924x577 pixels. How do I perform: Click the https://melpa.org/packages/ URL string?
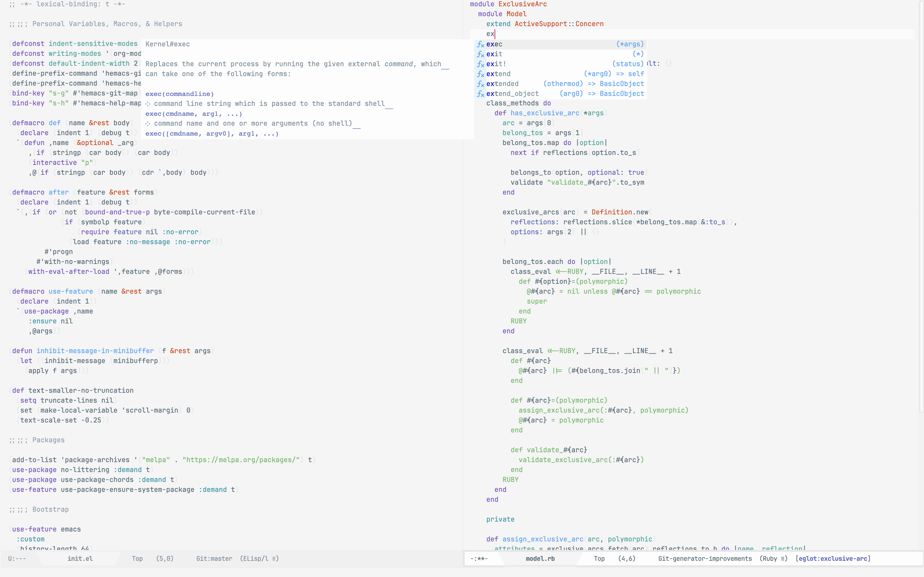pyautogui.click(x=241, y=460)
